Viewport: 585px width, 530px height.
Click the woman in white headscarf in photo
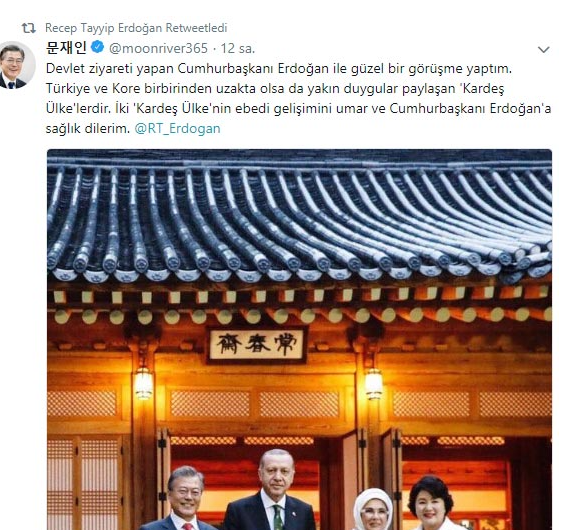372,509
